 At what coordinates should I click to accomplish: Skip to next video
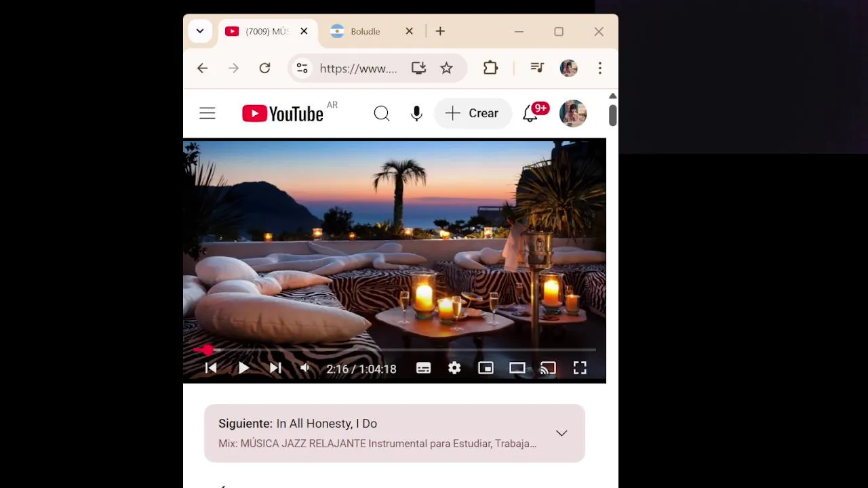point(275,368)
